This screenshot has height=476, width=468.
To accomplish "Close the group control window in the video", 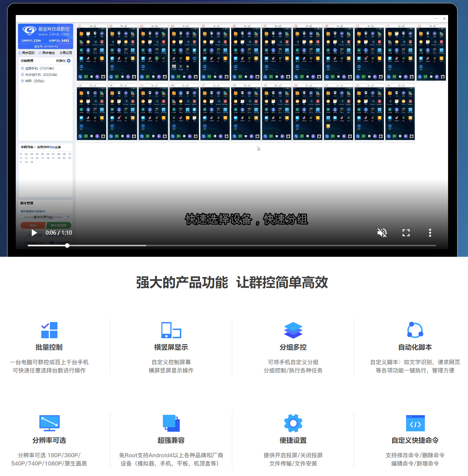I will [x=444, y=18].
